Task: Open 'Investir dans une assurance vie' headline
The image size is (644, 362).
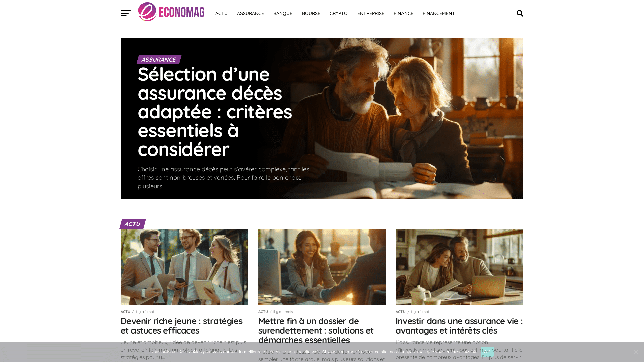Action: click(459, 326)
